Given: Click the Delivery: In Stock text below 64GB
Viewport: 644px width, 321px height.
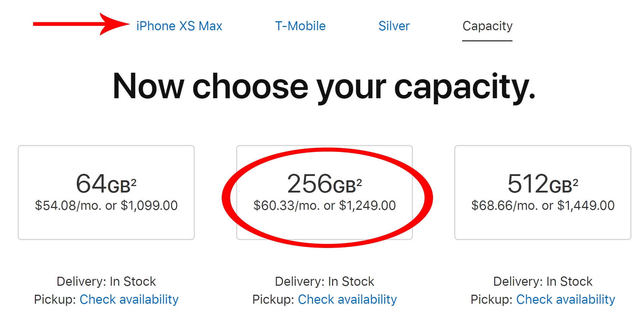Looking at the screenshot, I should pos(106,281).
